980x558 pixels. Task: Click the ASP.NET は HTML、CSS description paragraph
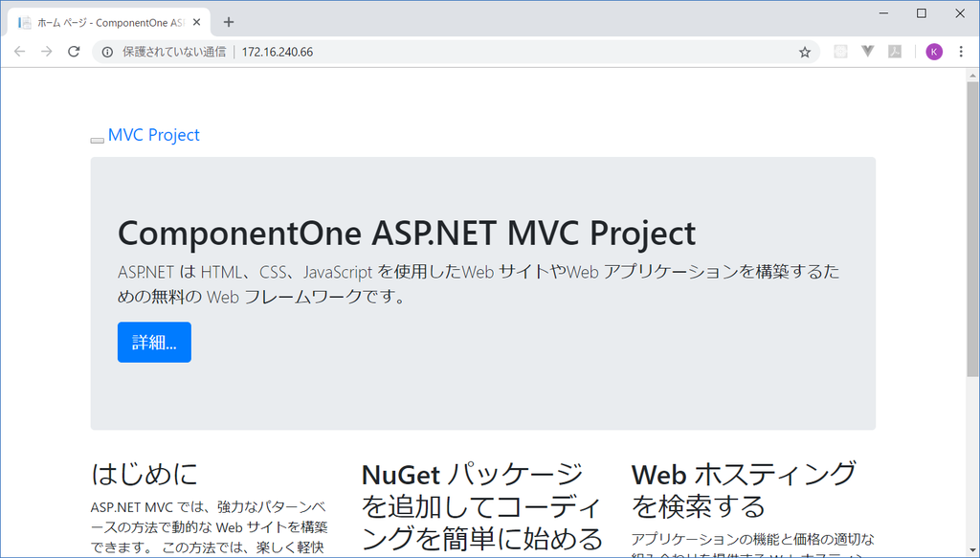point(479,283)
